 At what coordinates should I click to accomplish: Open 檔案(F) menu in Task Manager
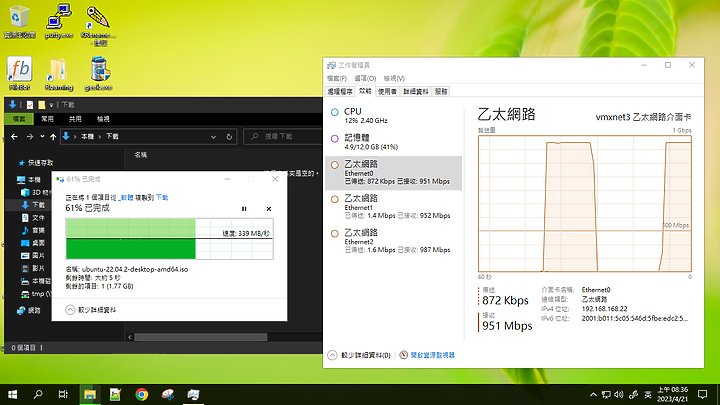pyautogui.click(x=337, y=79)
